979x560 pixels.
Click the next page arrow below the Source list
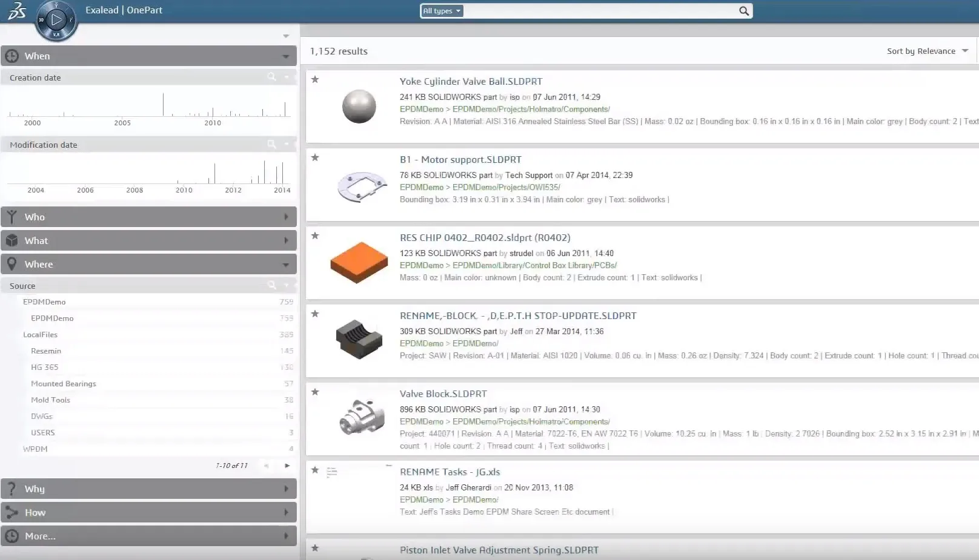pyautogui.click(x=287, y=466)
